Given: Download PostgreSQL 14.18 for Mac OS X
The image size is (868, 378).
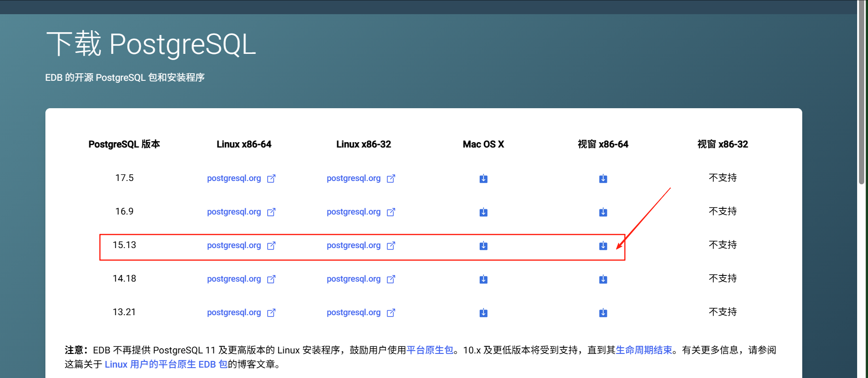Looking at the screenshot, I should 483,279.
